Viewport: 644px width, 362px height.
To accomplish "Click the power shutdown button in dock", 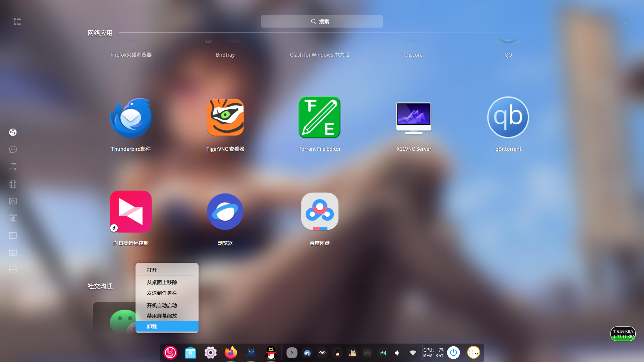I will pyautogui.click(x=453, y=353).
